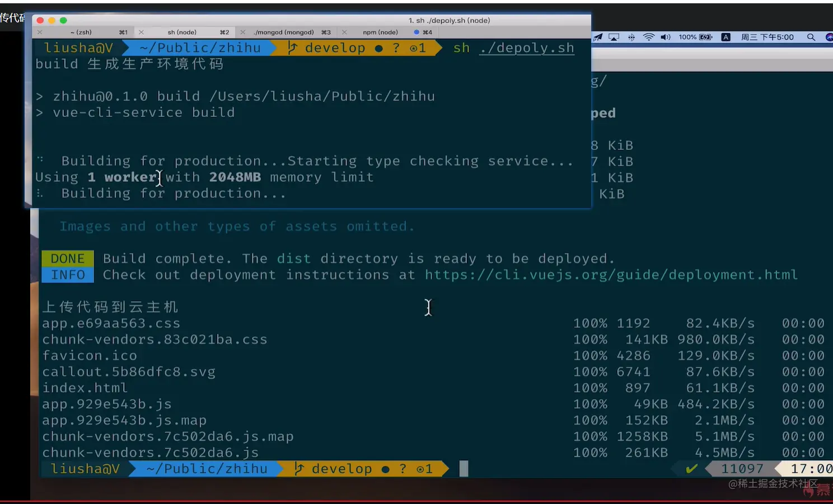This screenshot has height=504, width=833.
Task: Click liusha@V in the front window prompt
Action: (x=78, y=48)
